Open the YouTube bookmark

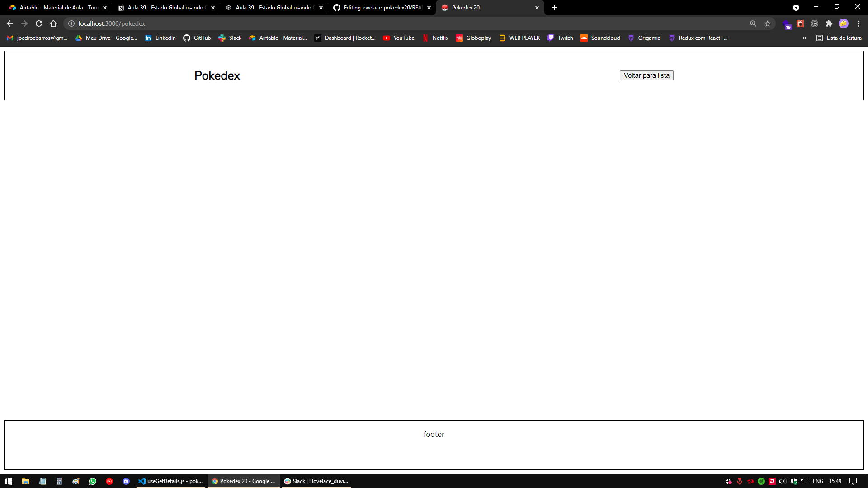coord(399,38)
